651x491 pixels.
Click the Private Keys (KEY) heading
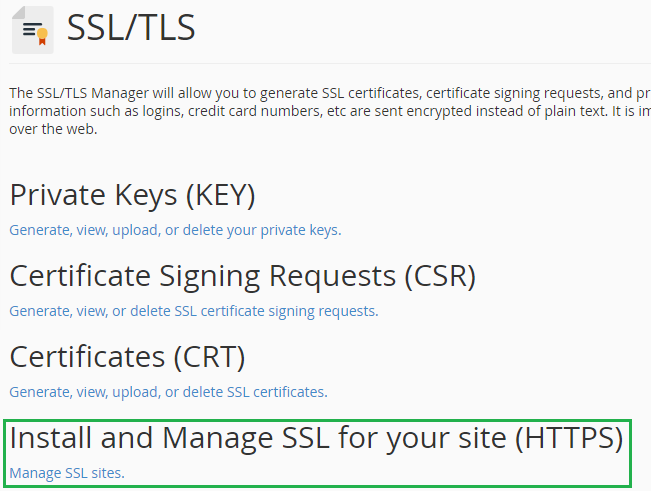132,195
